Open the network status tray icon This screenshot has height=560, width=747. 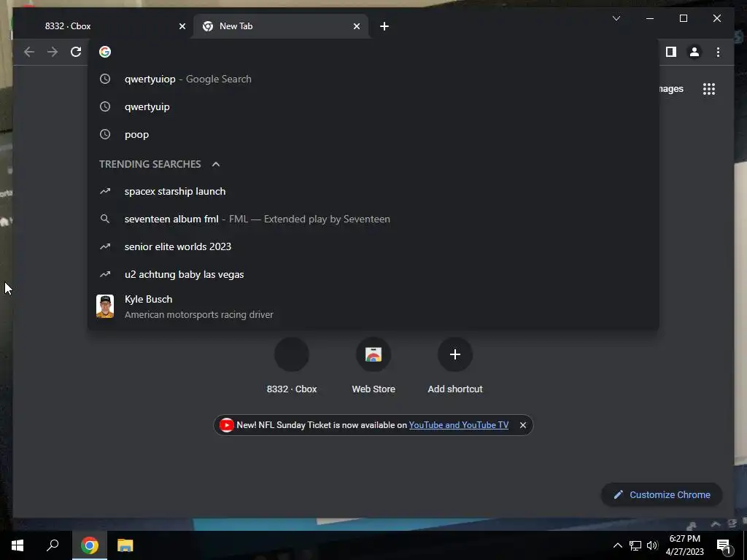[635, 545]
